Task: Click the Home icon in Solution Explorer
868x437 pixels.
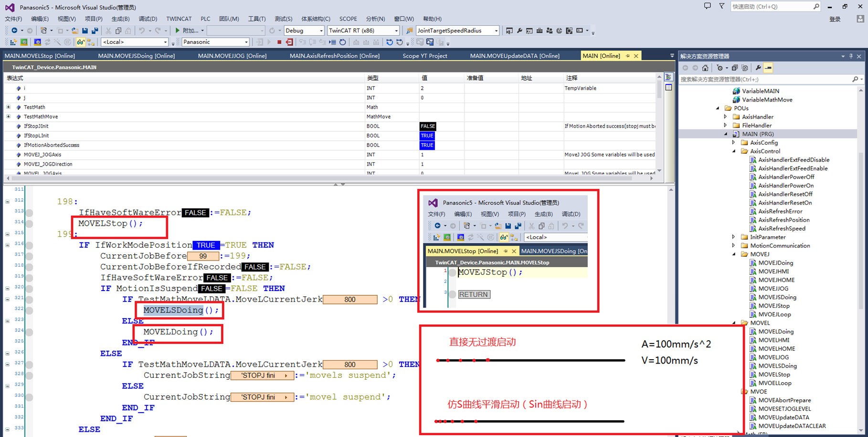Action: pos(705,68)
